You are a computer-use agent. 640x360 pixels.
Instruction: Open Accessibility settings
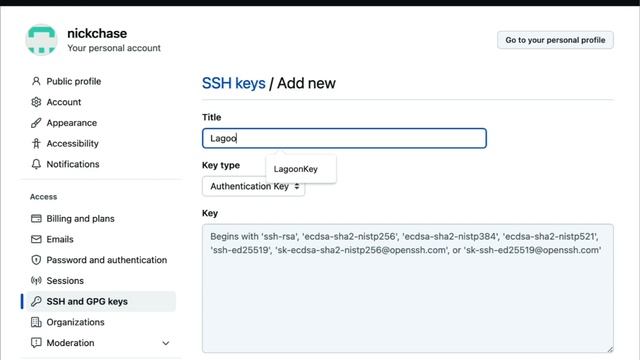[73, 143]
